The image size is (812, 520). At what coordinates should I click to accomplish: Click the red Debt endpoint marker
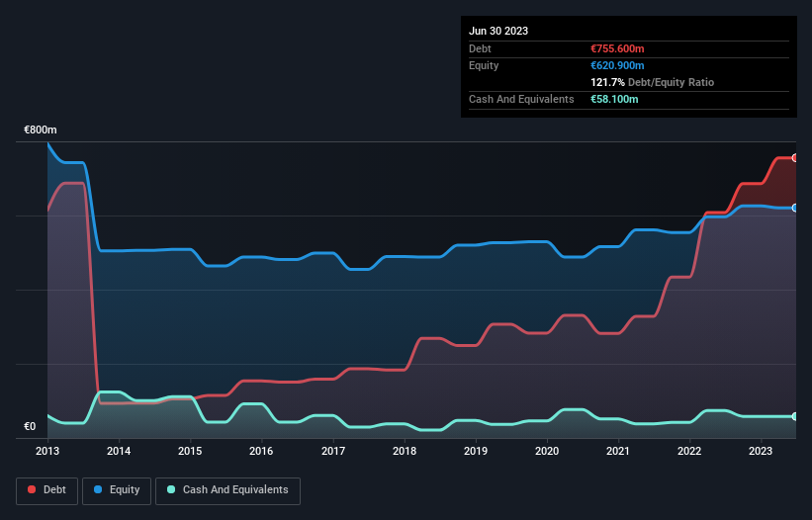[x=795, y=158]
